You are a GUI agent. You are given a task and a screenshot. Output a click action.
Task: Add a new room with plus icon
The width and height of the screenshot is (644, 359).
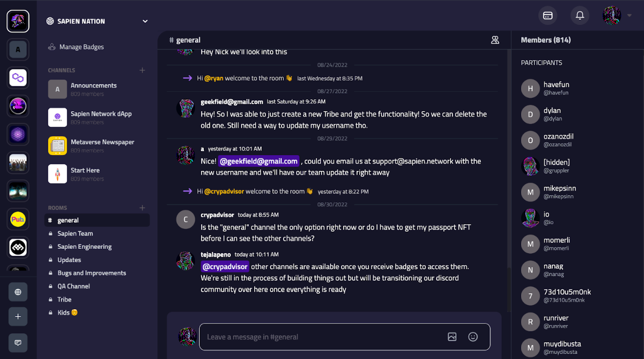point(142,208)
